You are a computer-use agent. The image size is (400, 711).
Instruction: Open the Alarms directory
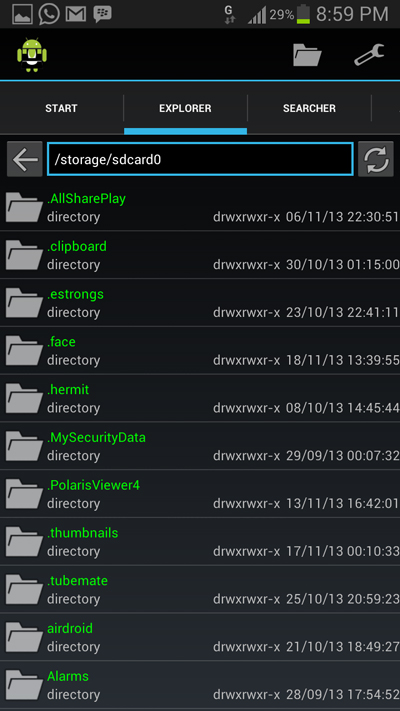(x=200, y=685)
